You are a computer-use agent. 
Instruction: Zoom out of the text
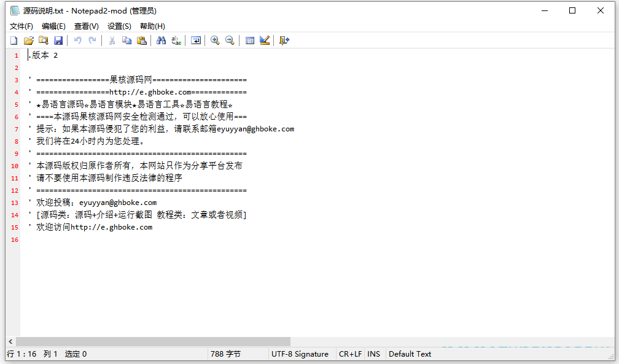click(230, 40)
